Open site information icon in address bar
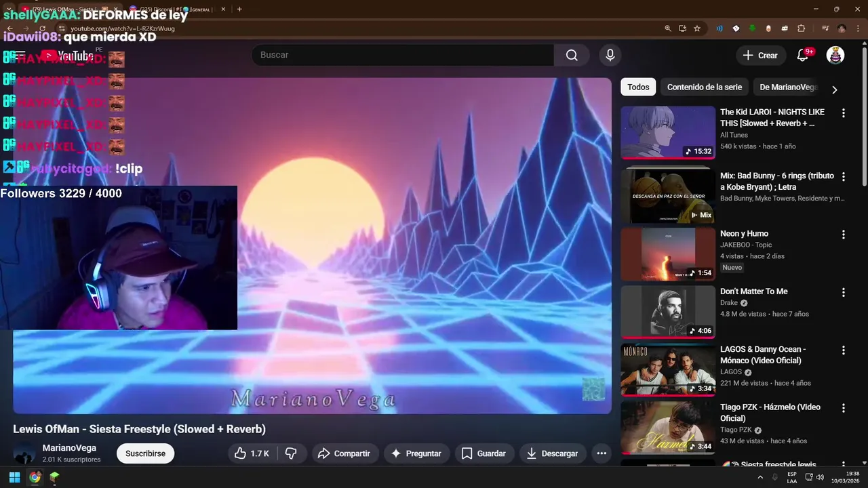Image resolution: width=868 pixels, height=488 pixels. 62,28
